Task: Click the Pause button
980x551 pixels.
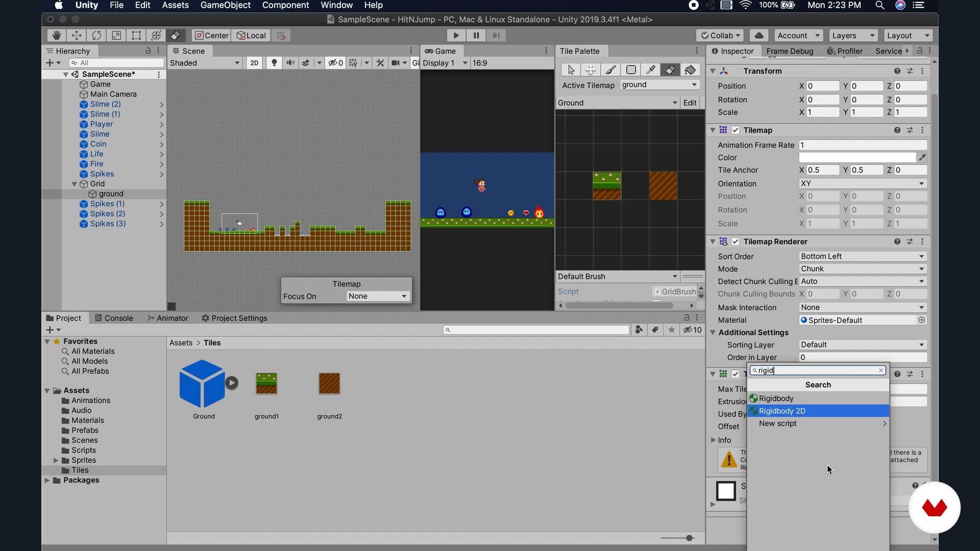Action: click(476, 35)
